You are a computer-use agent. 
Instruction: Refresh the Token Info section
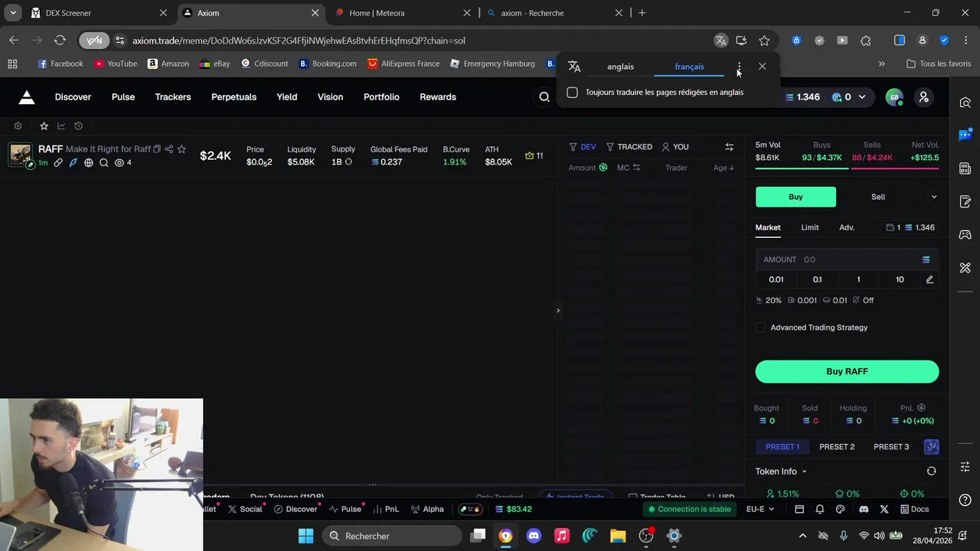[931, 471]
